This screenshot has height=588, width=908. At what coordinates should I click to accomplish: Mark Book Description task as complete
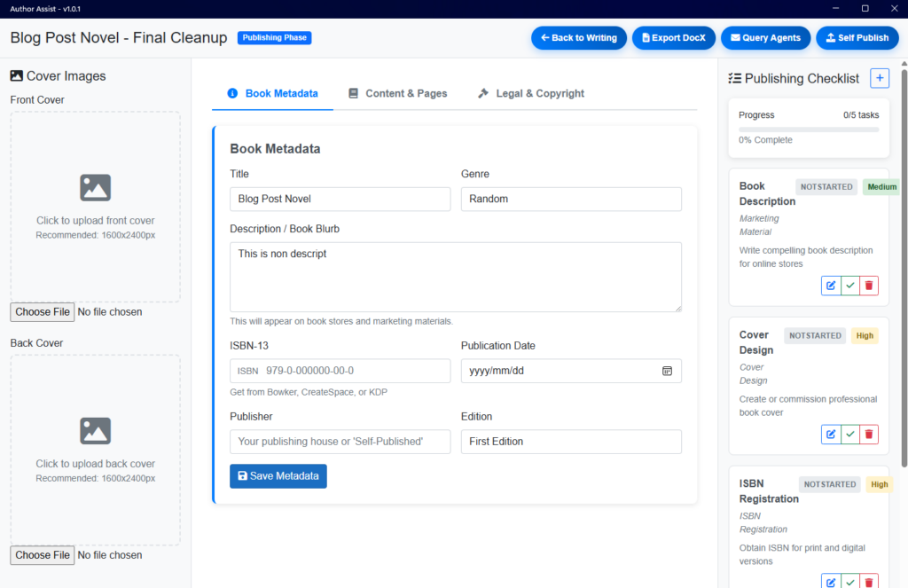pyautogui.click(x=850, y=286)
